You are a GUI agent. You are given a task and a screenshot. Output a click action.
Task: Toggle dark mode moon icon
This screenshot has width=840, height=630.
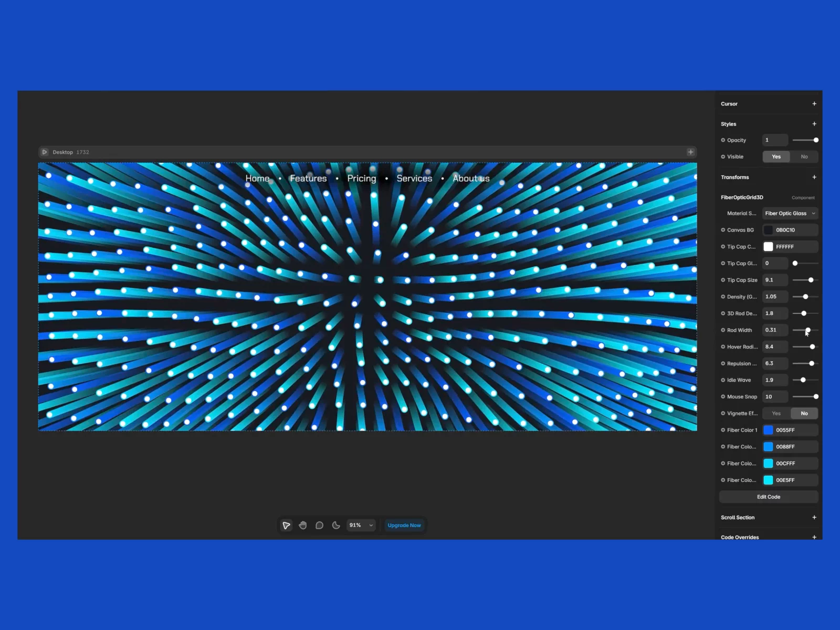(336, 525)
